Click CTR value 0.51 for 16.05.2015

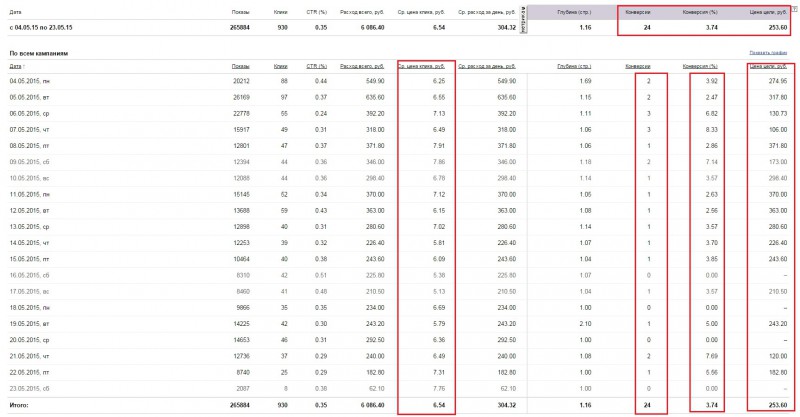pyautogui.click(x=321, y=275)
